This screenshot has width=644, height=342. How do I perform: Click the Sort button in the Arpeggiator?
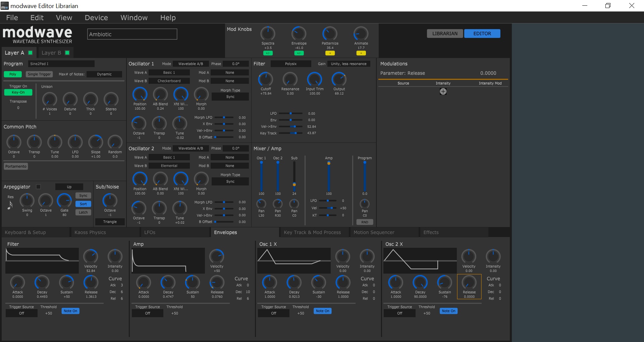(83, 204)
